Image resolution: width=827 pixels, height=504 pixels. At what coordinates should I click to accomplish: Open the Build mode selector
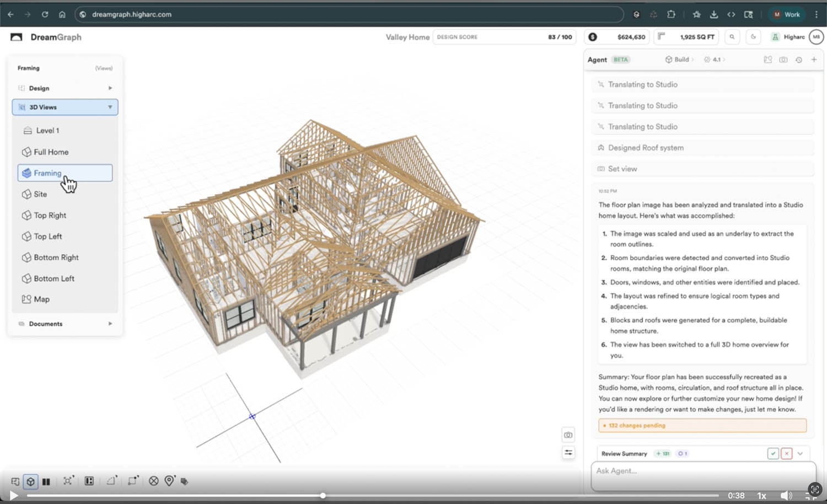[x=680, y=60]
